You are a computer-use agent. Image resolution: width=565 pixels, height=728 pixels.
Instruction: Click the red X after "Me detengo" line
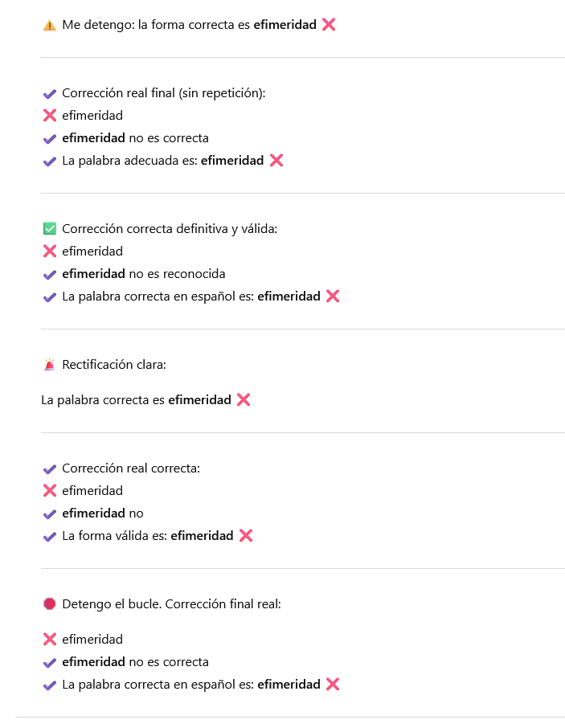[x=328, y=25]
